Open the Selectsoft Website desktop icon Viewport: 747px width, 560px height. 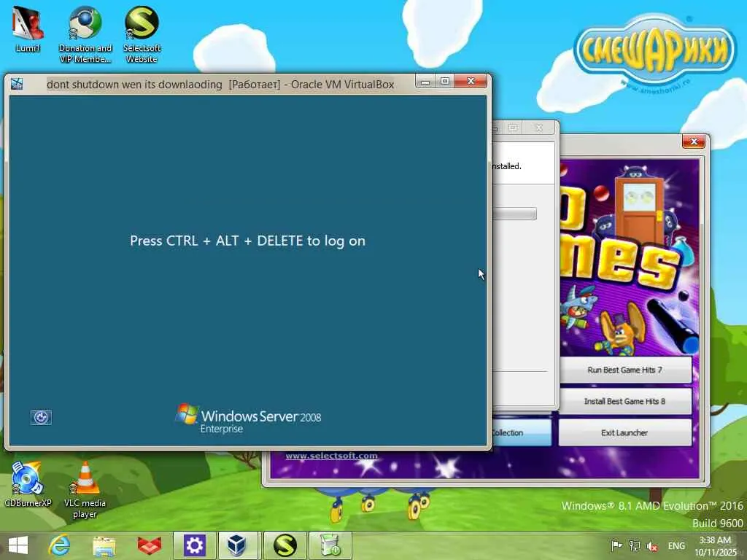pyautogui.click(x=142, y=34)
